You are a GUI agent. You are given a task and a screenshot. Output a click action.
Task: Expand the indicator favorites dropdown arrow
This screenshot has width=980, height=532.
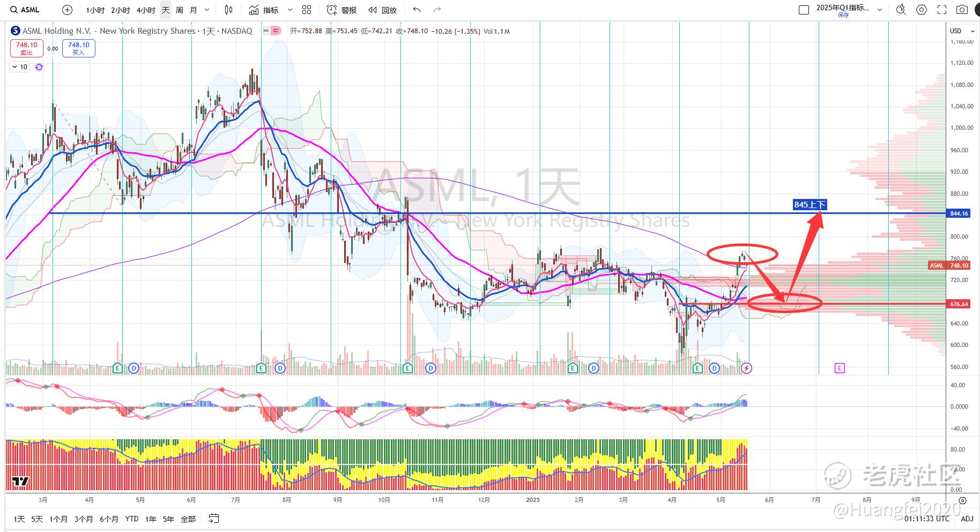point(290,10)
